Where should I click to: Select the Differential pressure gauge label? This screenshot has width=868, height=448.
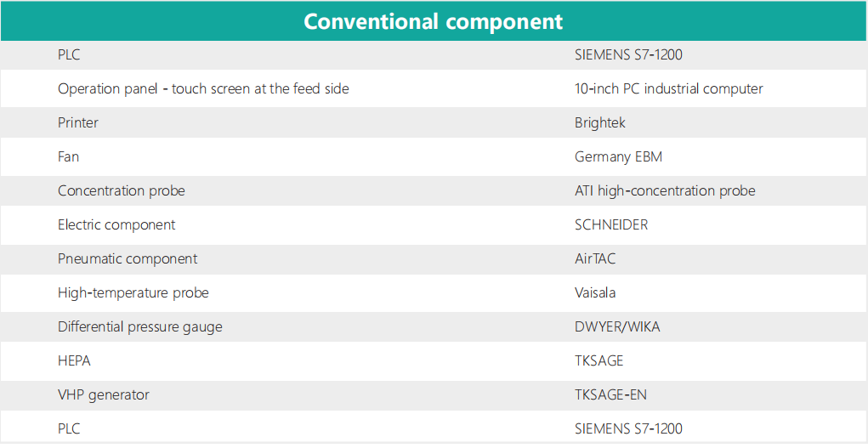(x=139, y=326)
